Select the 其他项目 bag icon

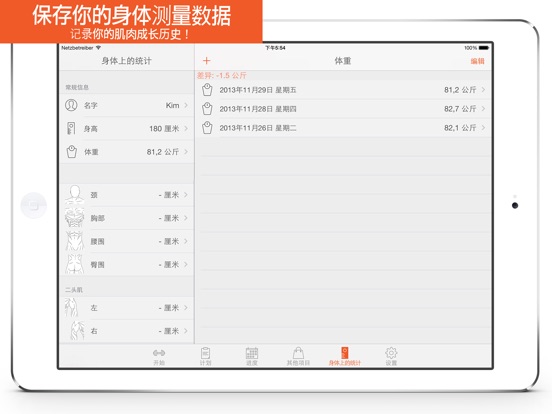(298, 352)
